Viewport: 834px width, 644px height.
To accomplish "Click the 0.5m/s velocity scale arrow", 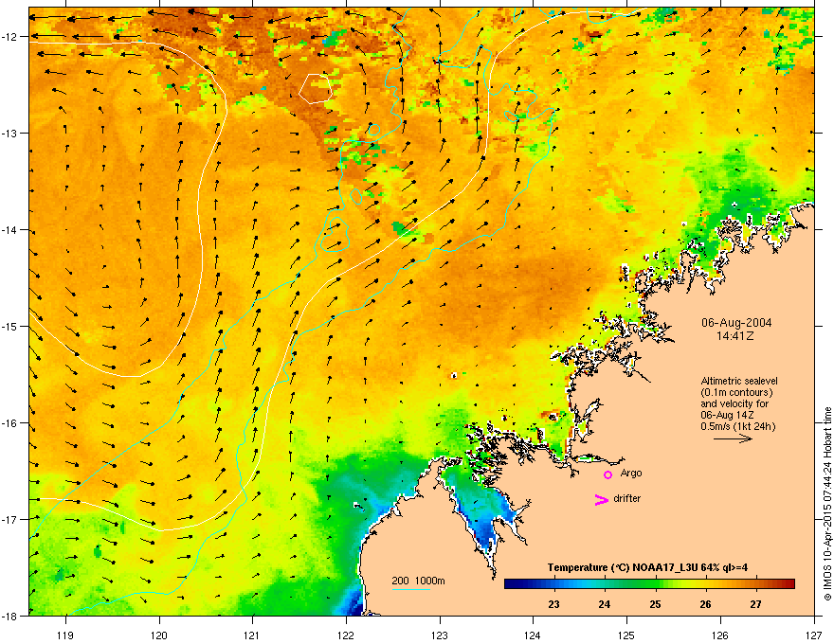I will [733, 438].
